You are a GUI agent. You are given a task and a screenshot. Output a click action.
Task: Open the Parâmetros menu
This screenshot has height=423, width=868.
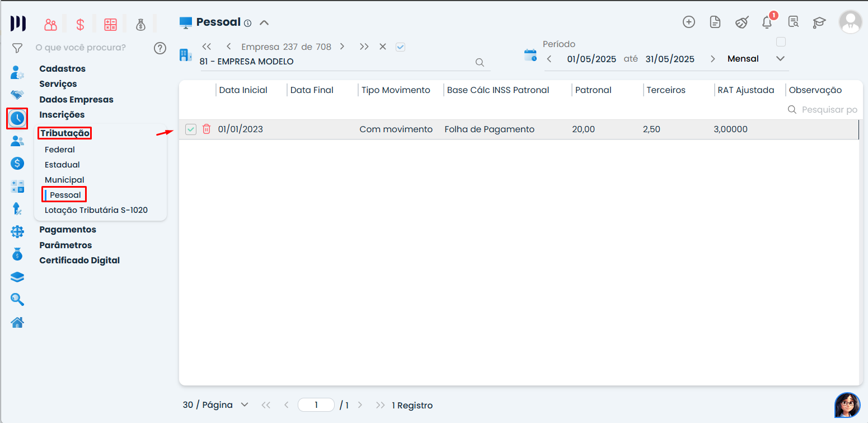coord(65,245)
